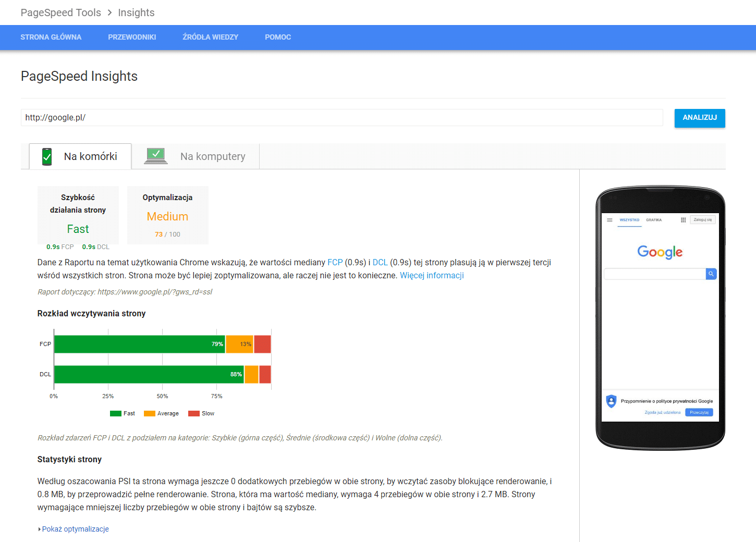Click the green 88% DCL bar segment

149,374
